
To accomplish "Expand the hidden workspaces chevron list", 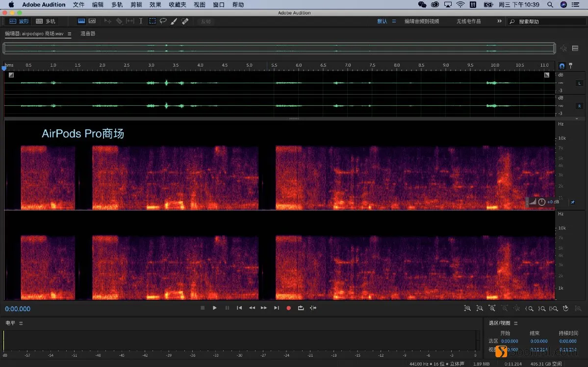I will click(499, 21).
